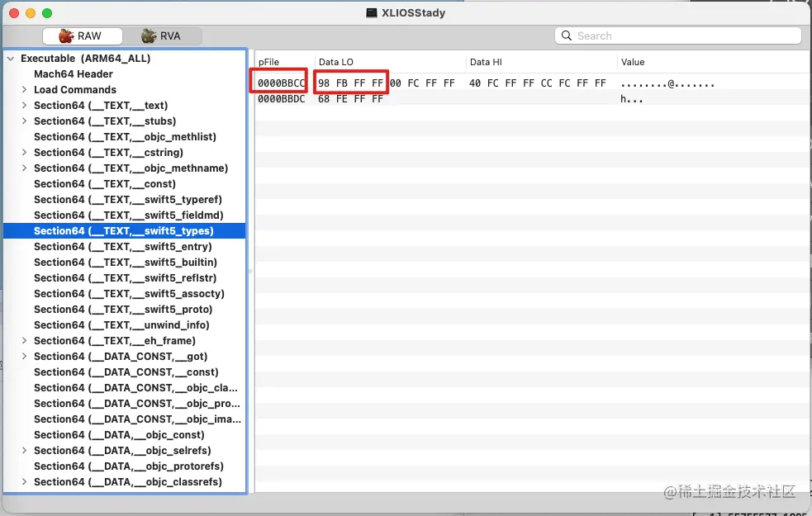Expand Section64 (__TEXT,__stubs)
The width and height of the screenshot is (812, 516).
[24, 121]
